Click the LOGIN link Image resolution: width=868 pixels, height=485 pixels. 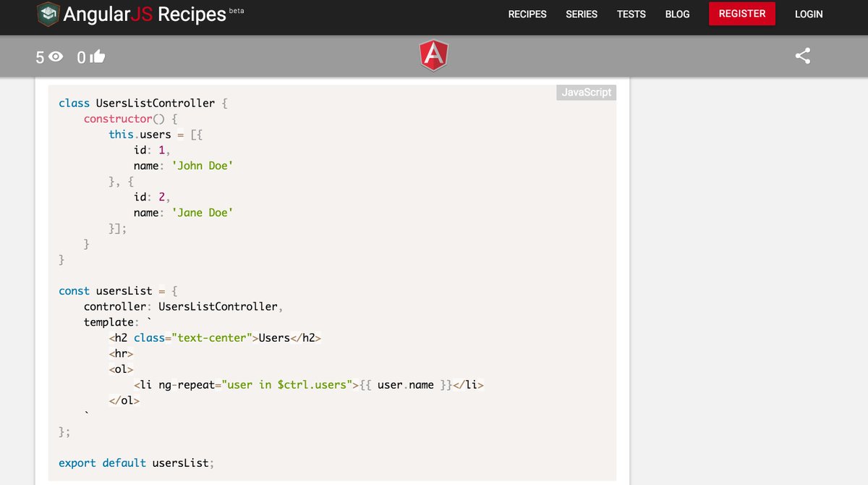(809, 14)
